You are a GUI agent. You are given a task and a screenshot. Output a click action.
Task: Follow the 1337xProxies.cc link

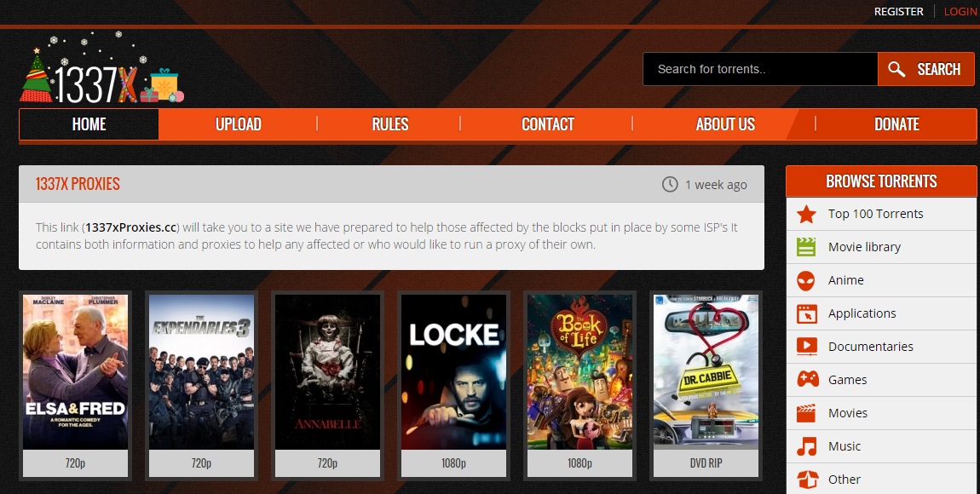[x=131, y=227]
